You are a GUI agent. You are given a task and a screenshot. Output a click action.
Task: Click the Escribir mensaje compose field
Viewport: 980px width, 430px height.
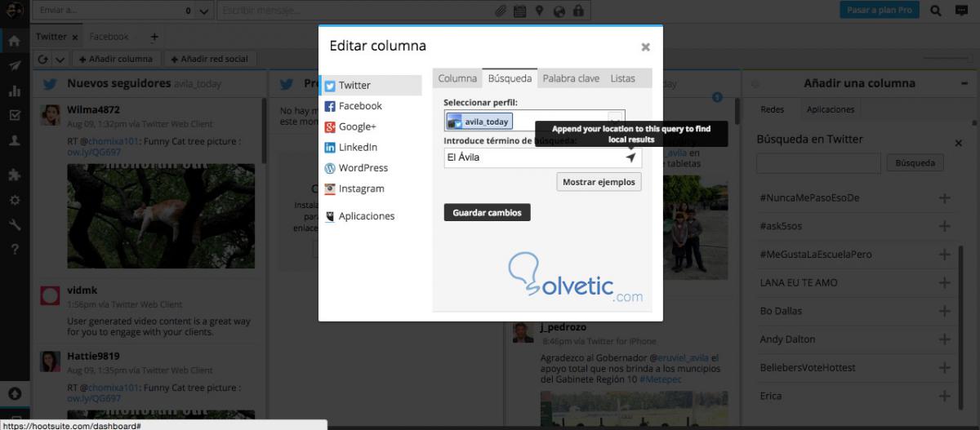[x=355, y=11]
